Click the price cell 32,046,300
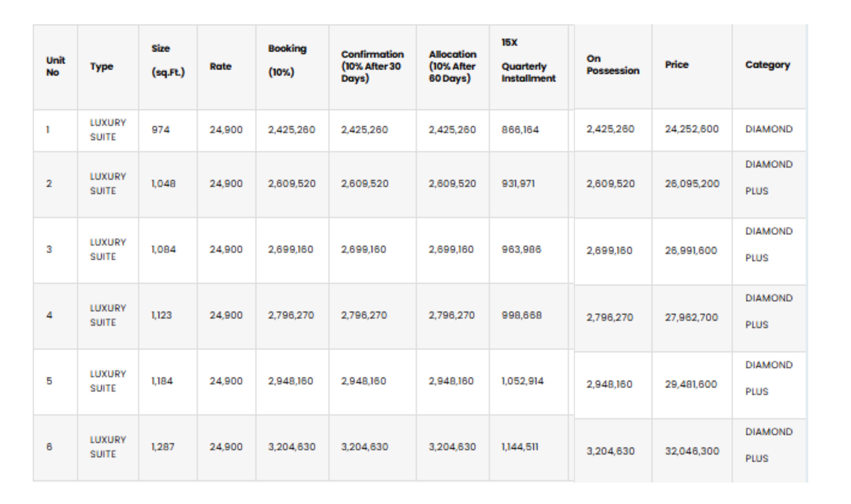Screen dimensions: 851x504 692,451
